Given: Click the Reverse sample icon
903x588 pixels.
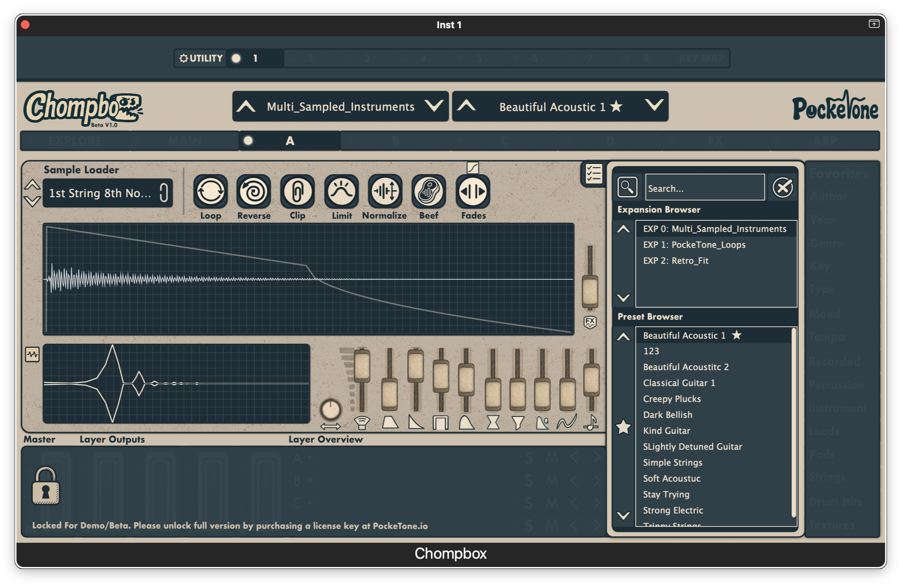Looking at the screenshot, I should point(253,191).
